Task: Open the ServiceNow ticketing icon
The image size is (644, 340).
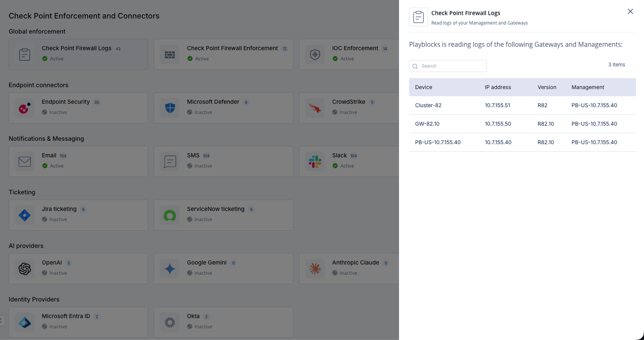Action: 170,215
